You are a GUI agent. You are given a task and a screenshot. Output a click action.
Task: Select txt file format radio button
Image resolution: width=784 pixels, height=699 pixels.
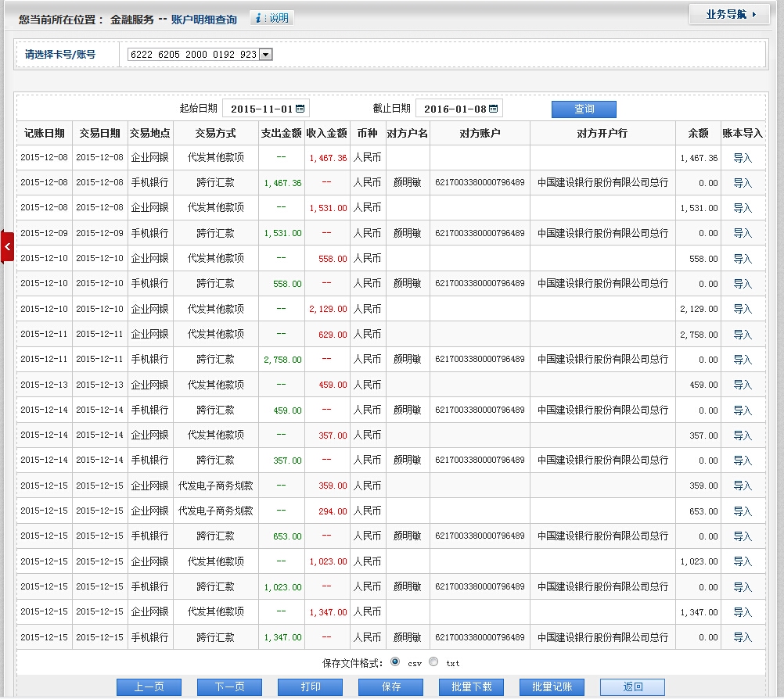point(433,662)
